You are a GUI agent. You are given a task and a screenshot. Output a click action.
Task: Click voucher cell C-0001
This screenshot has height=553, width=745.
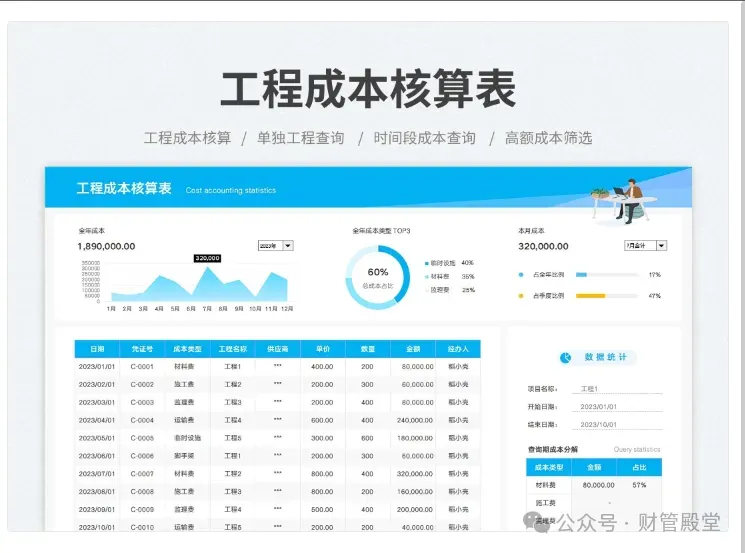(x=142, y=366)
